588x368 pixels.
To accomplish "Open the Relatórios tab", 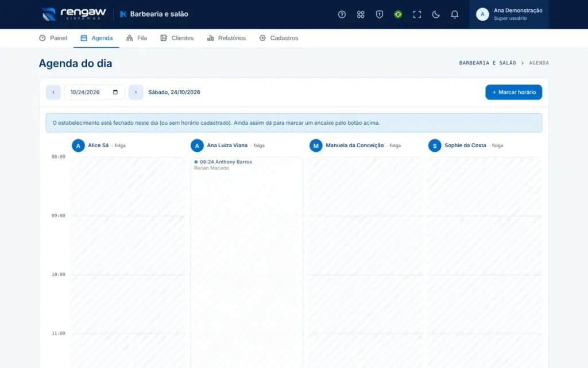I will (226, 38).
